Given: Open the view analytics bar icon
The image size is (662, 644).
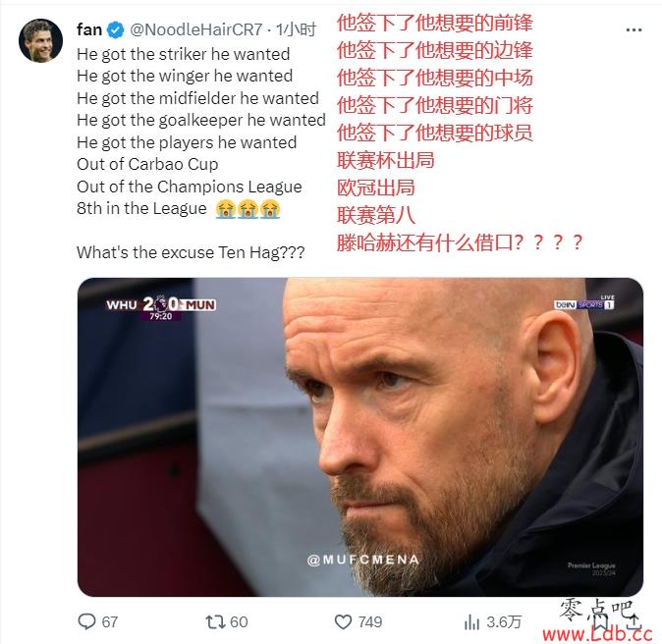Looking at the screenshot, I should (471, 621).
